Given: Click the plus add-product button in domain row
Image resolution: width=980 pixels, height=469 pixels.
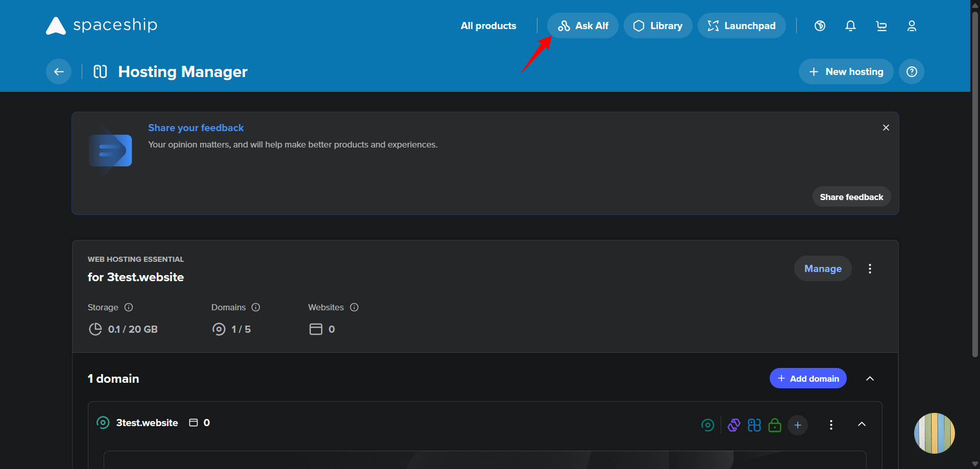Looking at the screenshot, I should [798, 425].
